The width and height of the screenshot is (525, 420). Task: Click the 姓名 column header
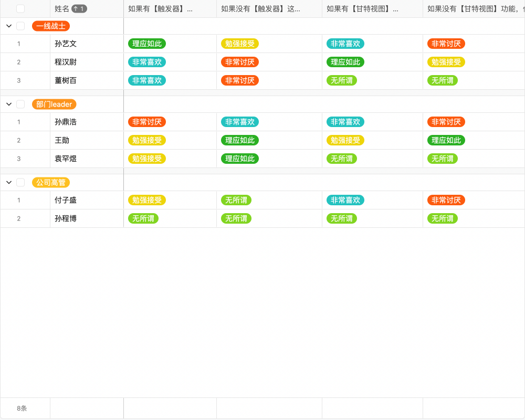coord(62,9)
